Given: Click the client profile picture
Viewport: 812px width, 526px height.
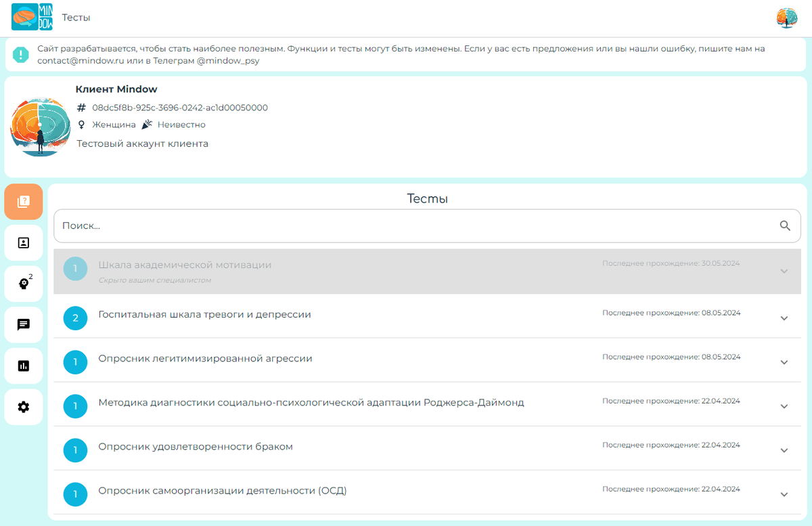Looking at the screenshot, I should click(41, 127).
